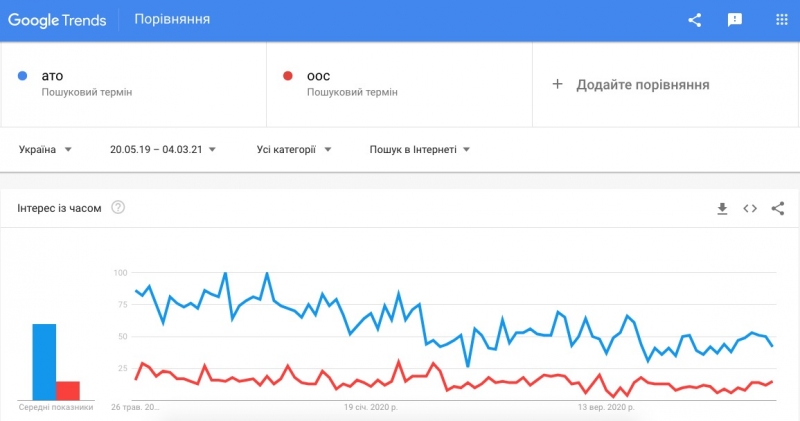The width and height of the screenshot is (800, 421).
Task: Select the оос search term
Action: [318, 76]
